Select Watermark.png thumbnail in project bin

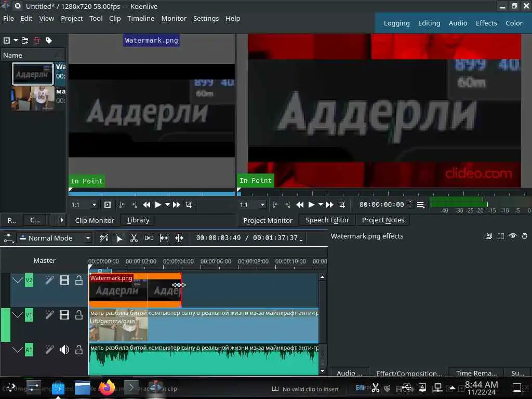(33, 74)
